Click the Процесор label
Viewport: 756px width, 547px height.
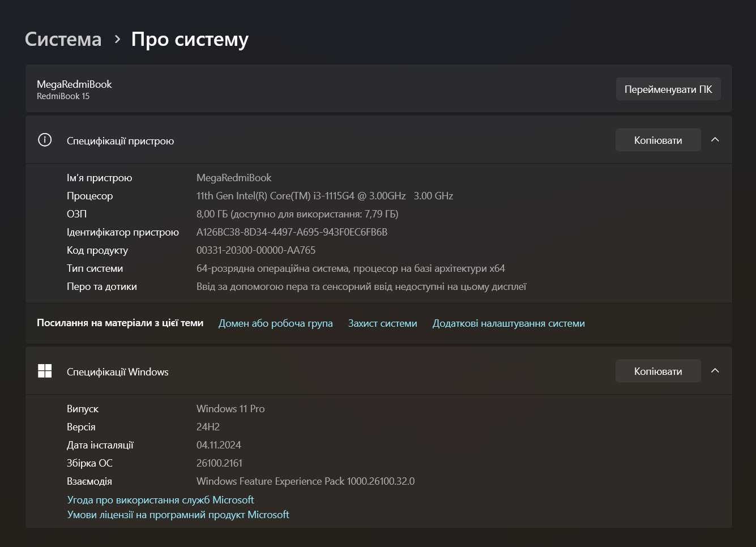(90, 196)
